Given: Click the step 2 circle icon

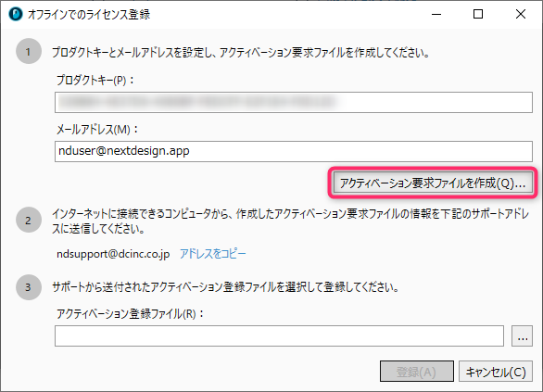Looking at the screenshot, I should coord(29,220).
